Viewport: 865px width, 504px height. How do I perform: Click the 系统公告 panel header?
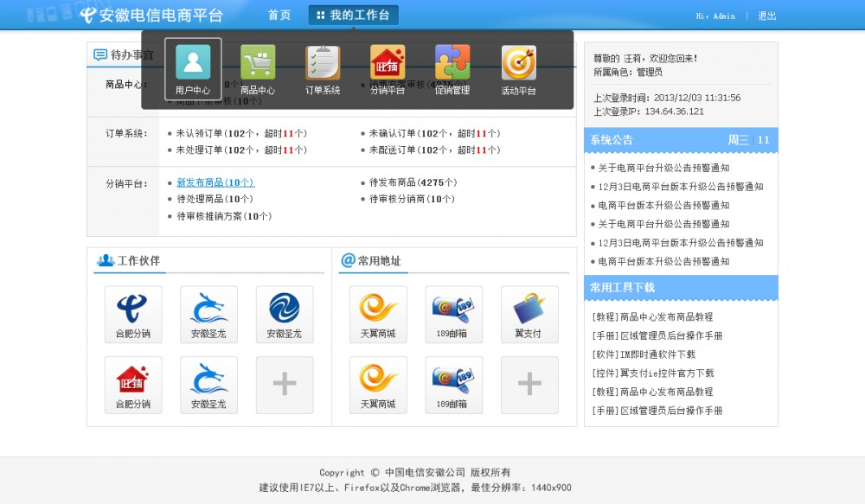[681, 140]
